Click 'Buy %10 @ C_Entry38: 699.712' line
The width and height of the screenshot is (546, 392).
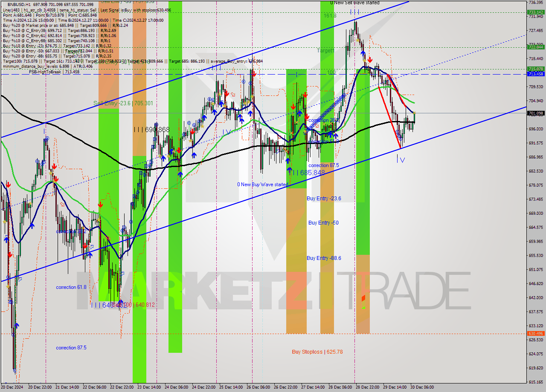pos(59,31)
